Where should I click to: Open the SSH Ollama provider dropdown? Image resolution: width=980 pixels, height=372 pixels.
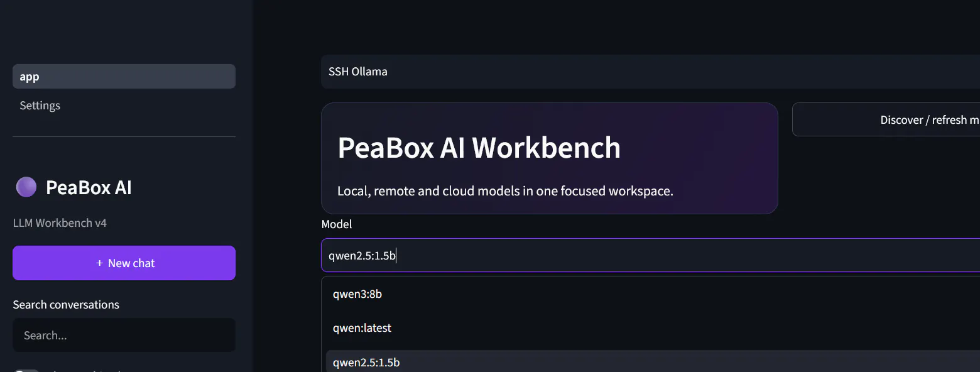click(650, 72)
